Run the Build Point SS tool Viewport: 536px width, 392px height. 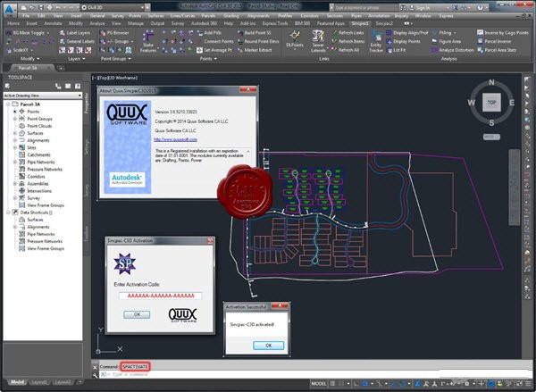click(x=254, y=33)
